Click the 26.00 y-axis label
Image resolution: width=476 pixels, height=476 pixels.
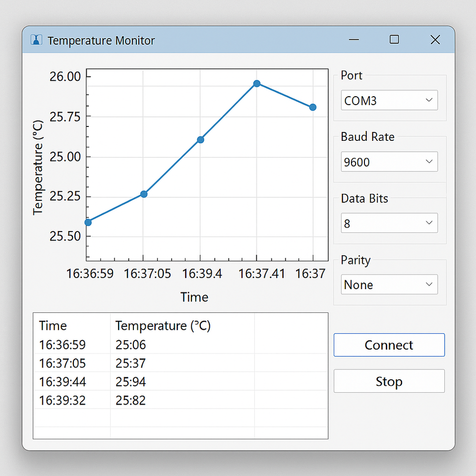coord(65,76)
